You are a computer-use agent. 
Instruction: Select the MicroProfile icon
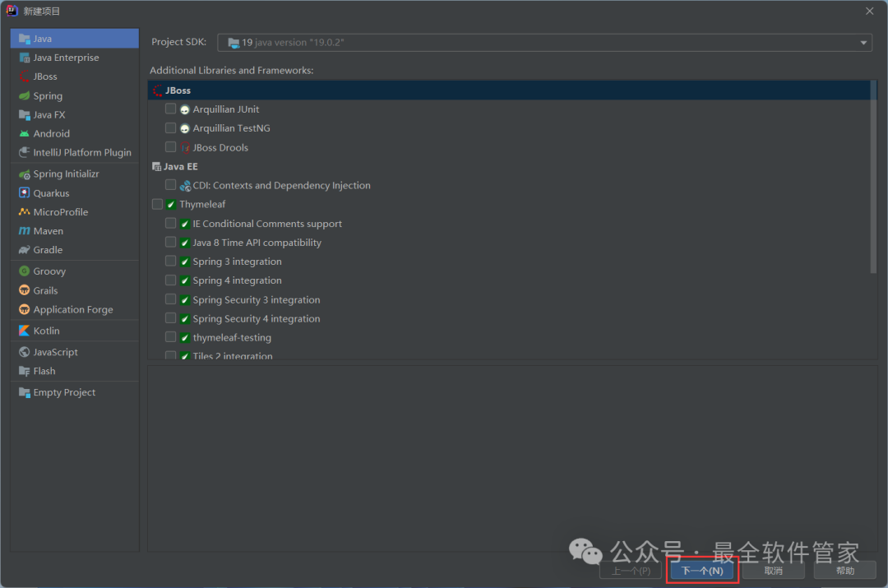[x=25, y=212]
